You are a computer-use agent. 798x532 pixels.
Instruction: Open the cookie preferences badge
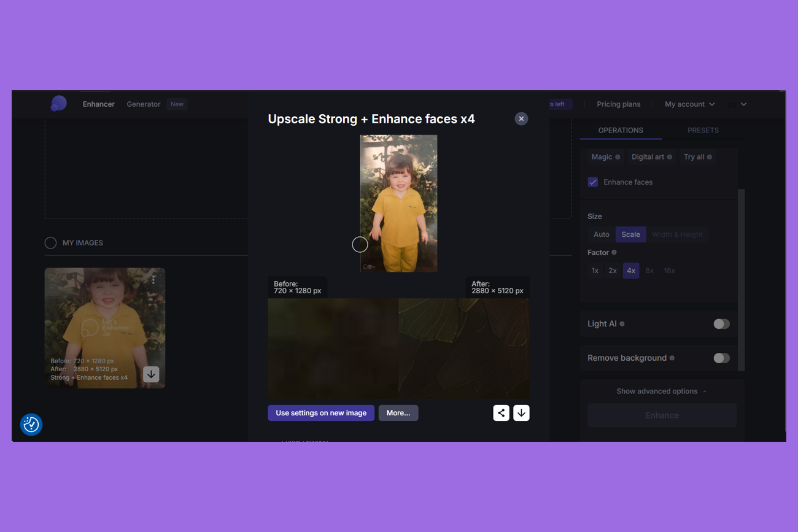tap(31, 424)
